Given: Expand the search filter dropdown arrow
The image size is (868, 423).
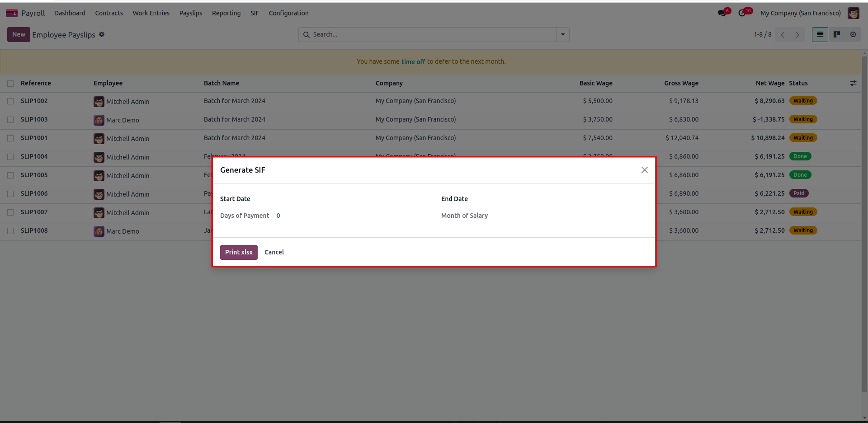Looking at the screenshot, I should [562, 34].
